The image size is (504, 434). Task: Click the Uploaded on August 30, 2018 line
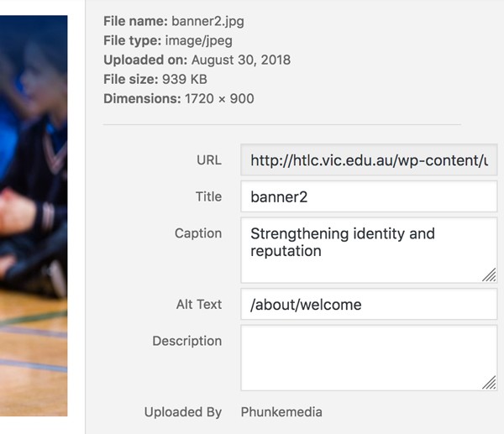click(197, 60)
